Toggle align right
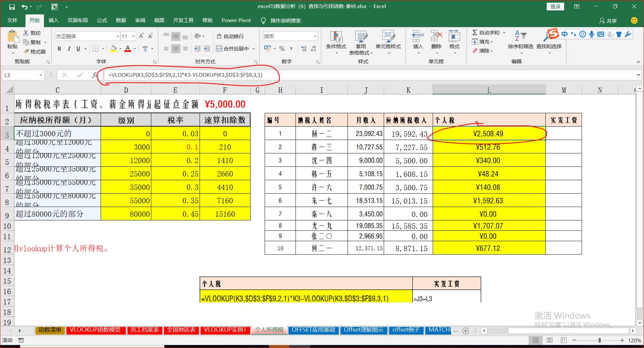 (x=185, y=49)
